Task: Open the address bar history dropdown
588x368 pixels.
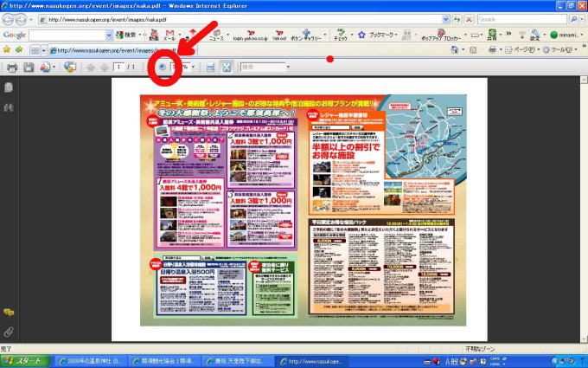Action: (445, 18)
